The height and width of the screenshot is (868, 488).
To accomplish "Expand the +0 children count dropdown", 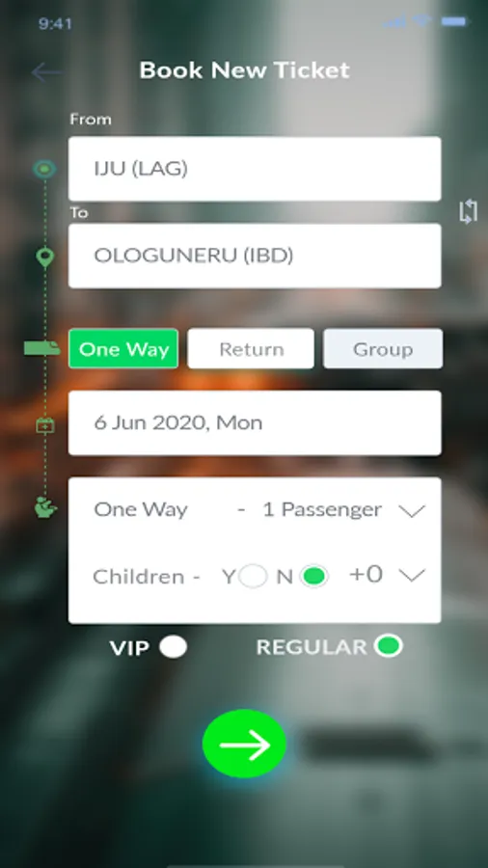I will click(412, 575).
